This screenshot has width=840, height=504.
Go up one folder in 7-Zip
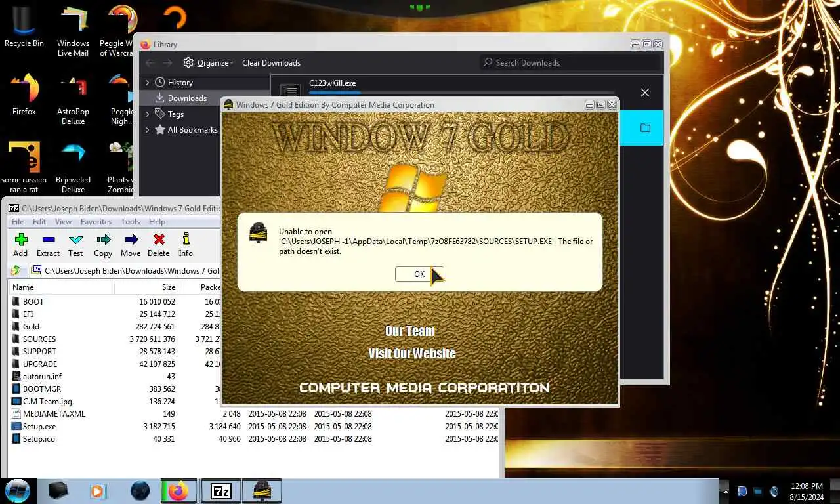point(16,270)
